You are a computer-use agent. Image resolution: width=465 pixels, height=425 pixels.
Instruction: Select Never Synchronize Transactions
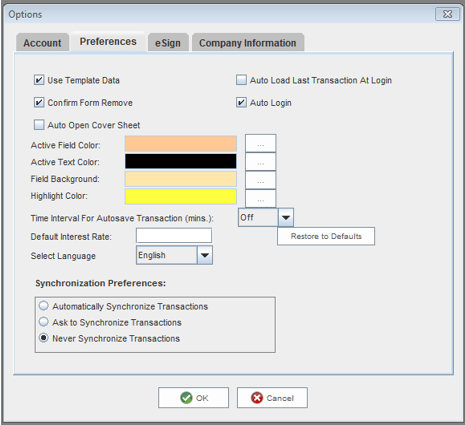point(44,338)
